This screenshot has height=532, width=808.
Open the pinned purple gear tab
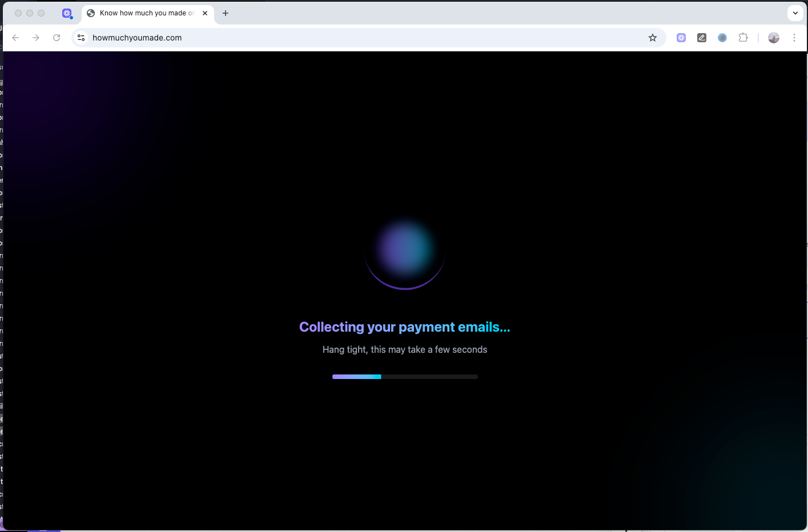(x=67, y=13)
